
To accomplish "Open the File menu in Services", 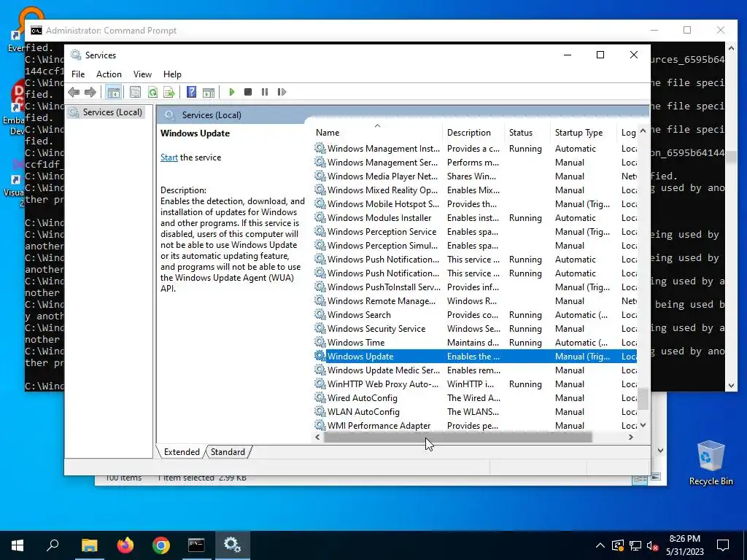I will click(x=78, y=74).
